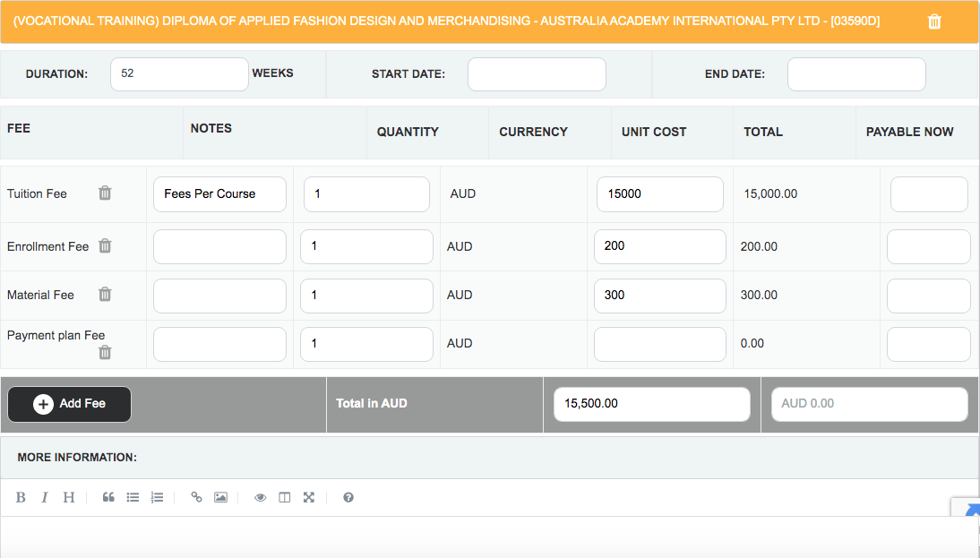Edit Tuition Fee unit cost 15000
980x558 pixels.
point(660,193)
